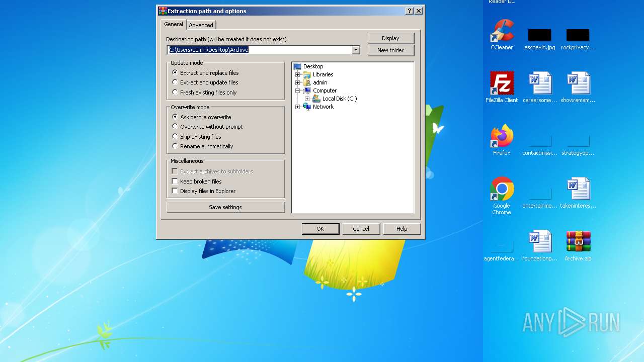
Task: Open FileZilla Client shortcut
Action: 502,87
